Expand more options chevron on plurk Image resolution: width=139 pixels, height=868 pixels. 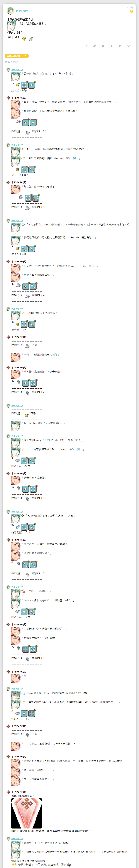(128, 46)
